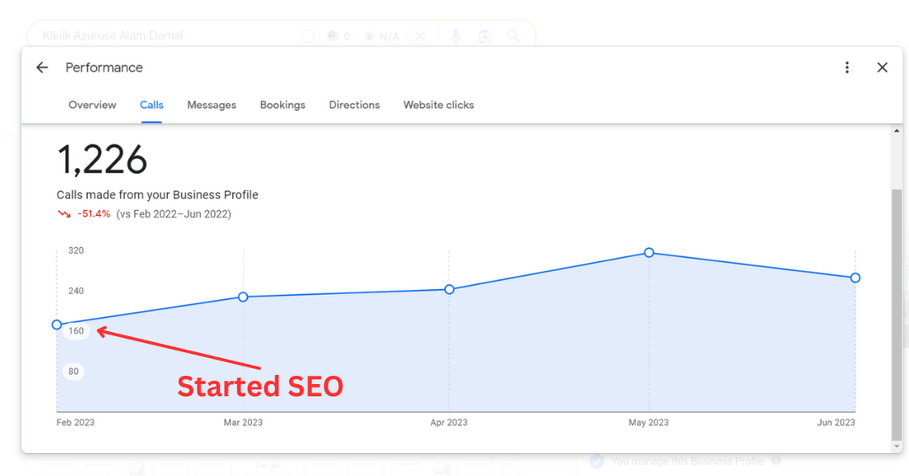The width and height of the screenshot is (909, 476).
Task: Open the Messages tab
Action: (x=212, y=105)
